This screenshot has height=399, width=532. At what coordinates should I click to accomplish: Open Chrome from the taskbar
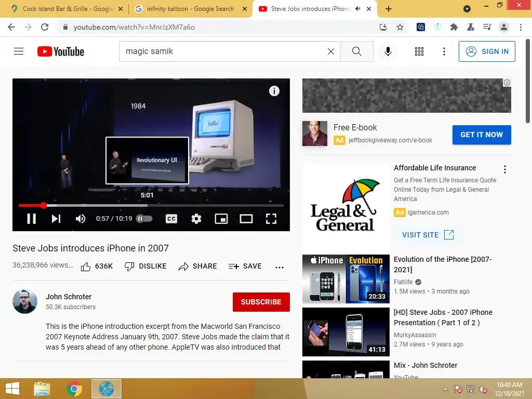tap(74, 389)
